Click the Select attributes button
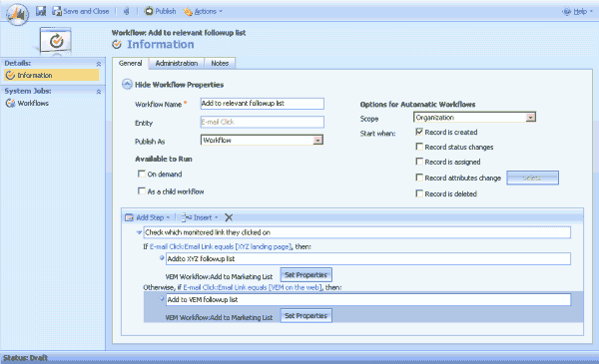The width and height of the screenshot is (599, 364). (532, 178)
